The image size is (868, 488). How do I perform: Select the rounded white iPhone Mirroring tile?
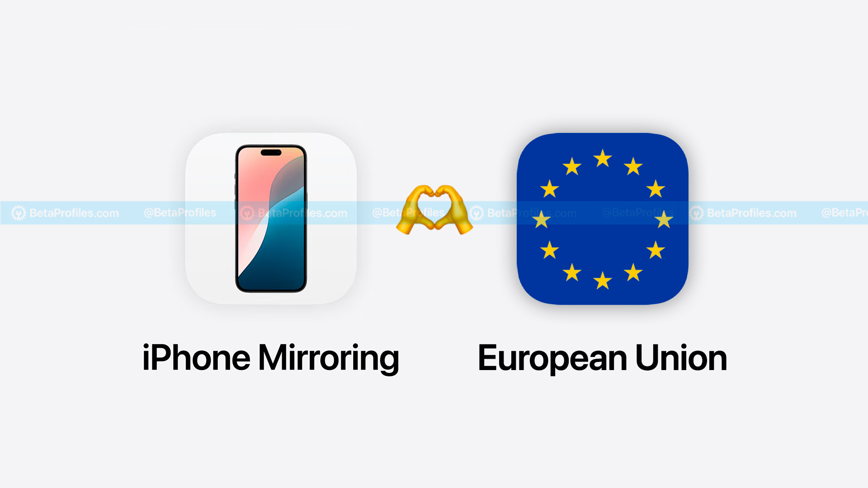point(271,217)
